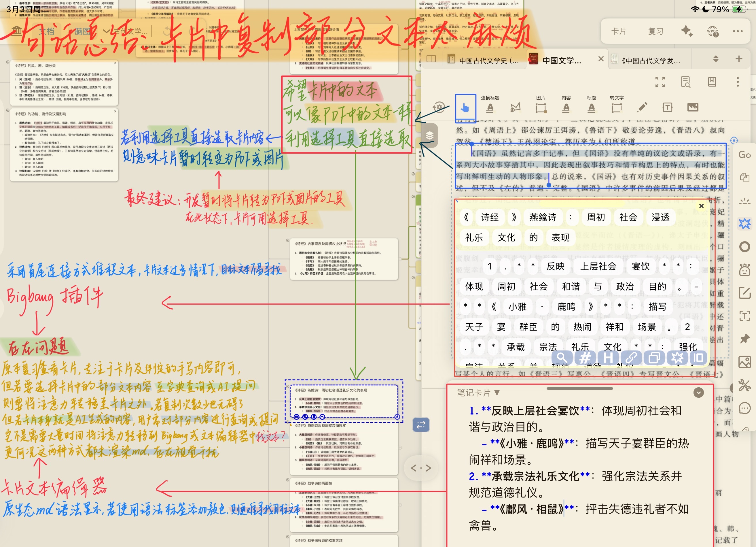This screenshot has height=547, width=756.
Task: Click the 复习 button
Action: point(655,31)
